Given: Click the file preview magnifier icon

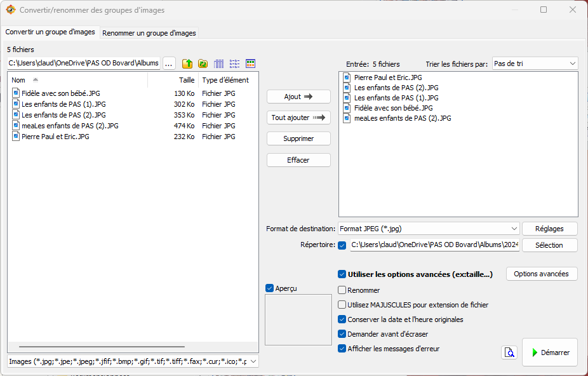Looking at the screenshot, I should tap(509, 352).
